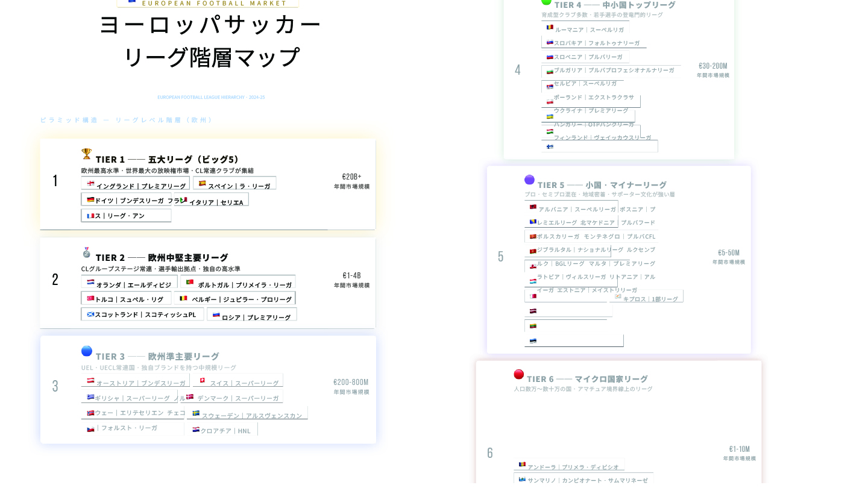The image size is (868, 488).
Task: Click the TIER 6 マイクロ国家リーグ heading
Action: click(587, 378)
